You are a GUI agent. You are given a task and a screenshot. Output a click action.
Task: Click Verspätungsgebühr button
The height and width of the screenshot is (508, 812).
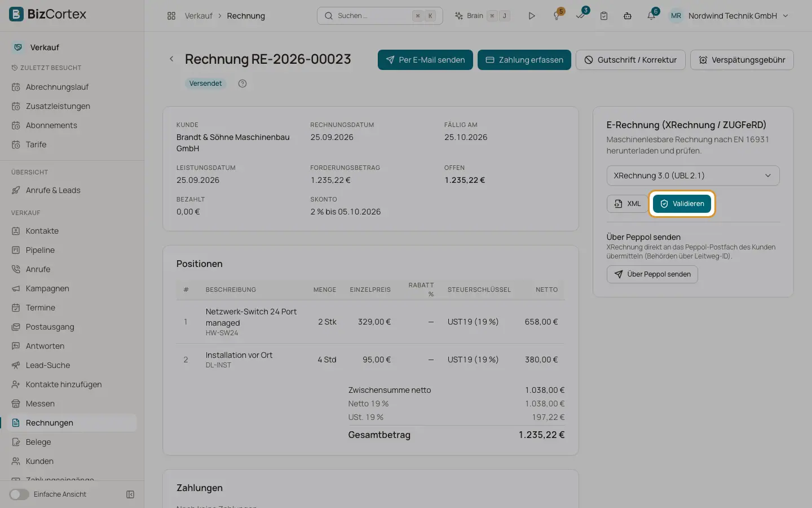click(x=742, y=60)
